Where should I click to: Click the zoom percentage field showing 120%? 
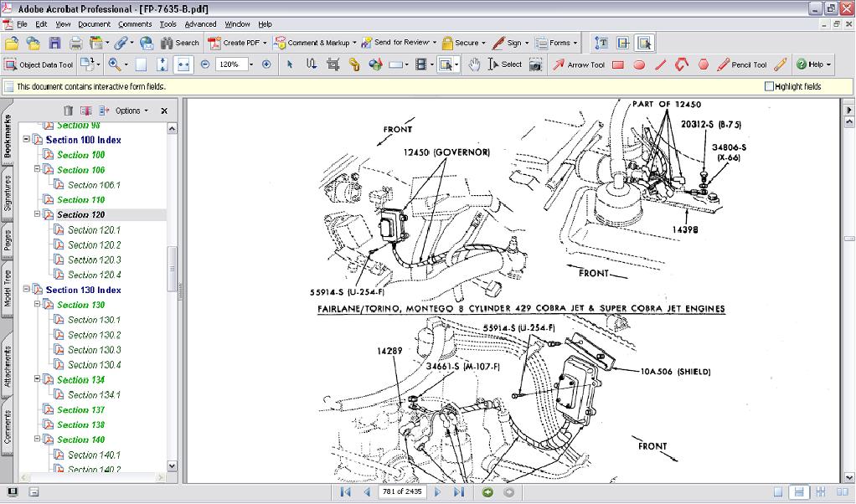(231, 64)
